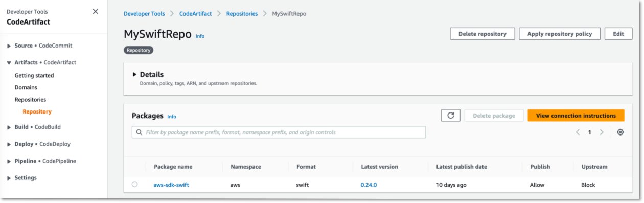Open the aws-sdk-swift package link
This screenshot has height=203, width=644.
pos(171,185)
